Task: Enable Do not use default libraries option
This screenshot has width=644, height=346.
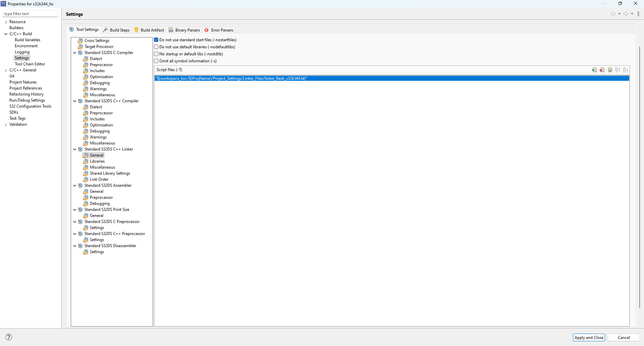Action: click(156, 47)
